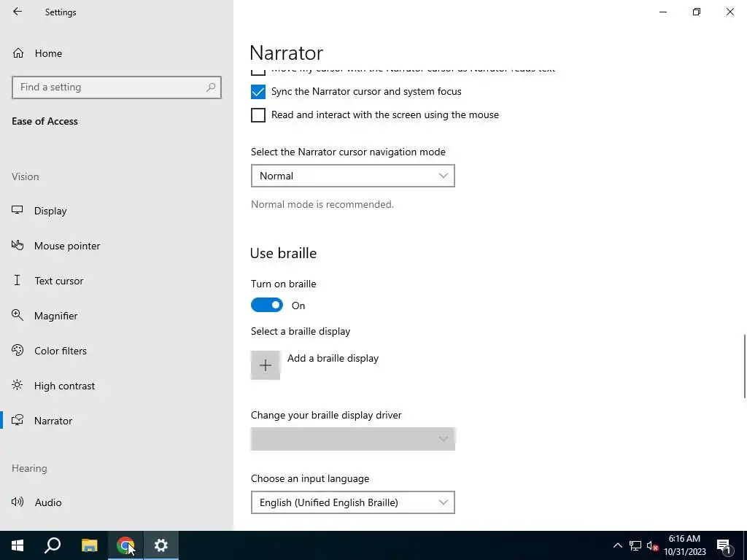Open Audio settings under Hearing
The width and height of the screenshot is (747, 560).
coord(48,502)
